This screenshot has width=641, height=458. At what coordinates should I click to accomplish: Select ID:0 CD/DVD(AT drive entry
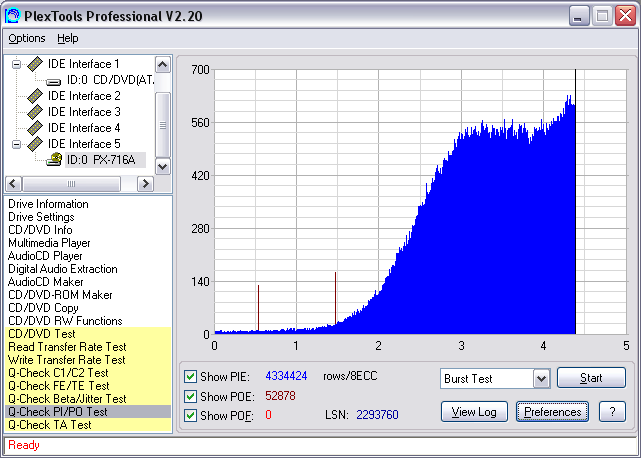click(x=110, y=80)
